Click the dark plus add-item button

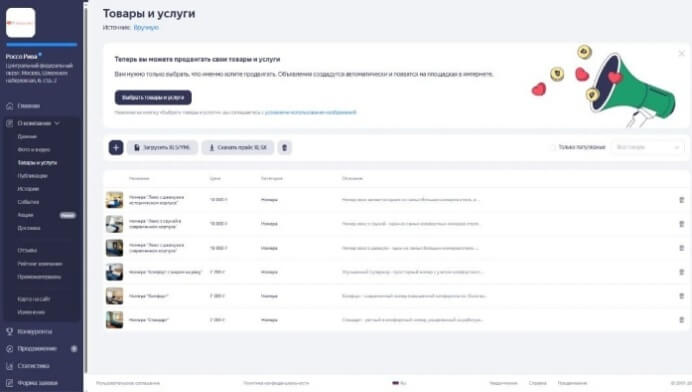[116, 147]
